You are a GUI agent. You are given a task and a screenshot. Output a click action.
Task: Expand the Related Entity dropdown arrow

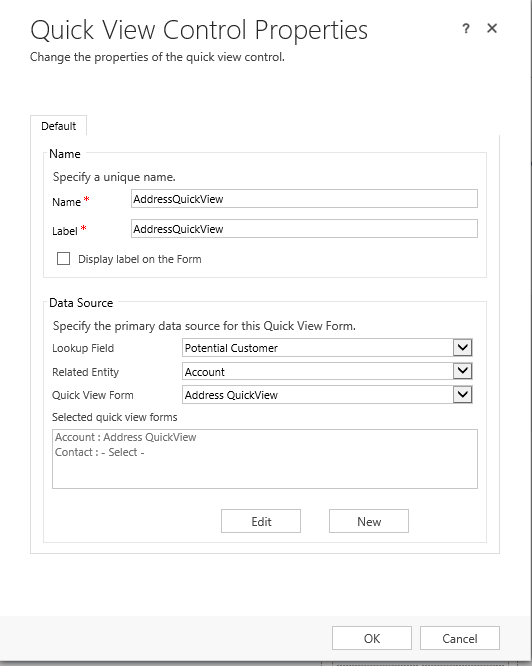pos(462,371)
